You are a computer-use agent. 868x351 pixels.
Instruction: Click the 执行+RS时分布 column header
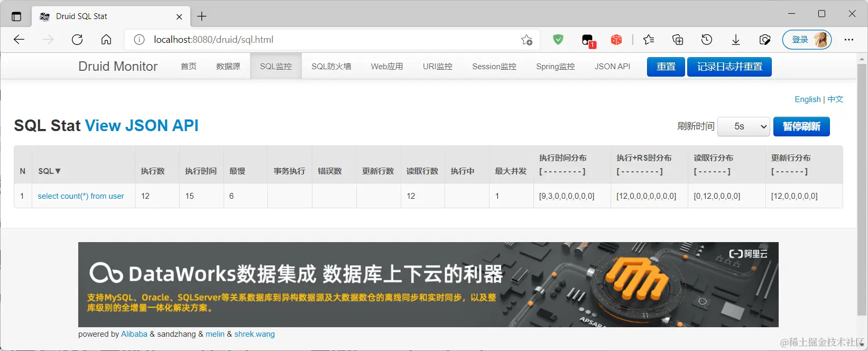click(644, 158)
